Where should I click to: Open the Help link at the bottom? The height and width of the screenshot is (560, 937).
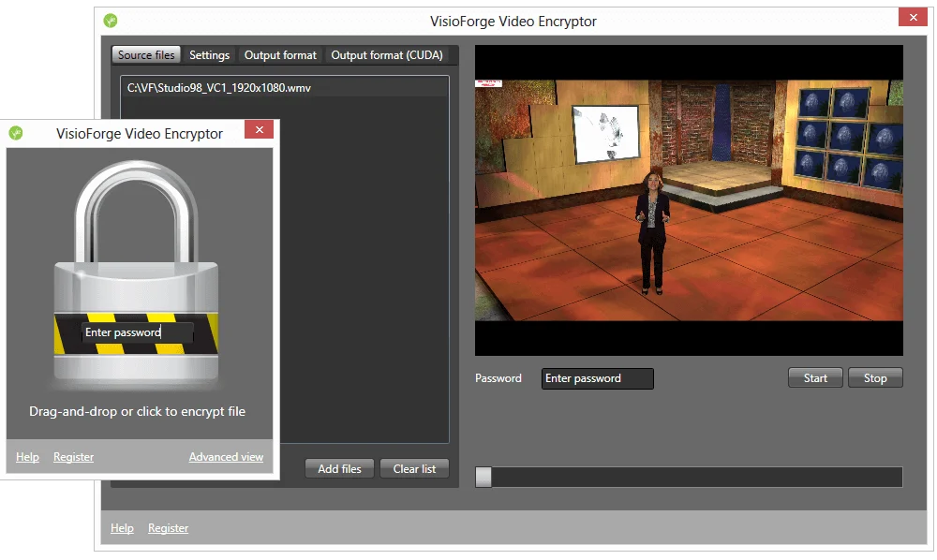point(122,527)
